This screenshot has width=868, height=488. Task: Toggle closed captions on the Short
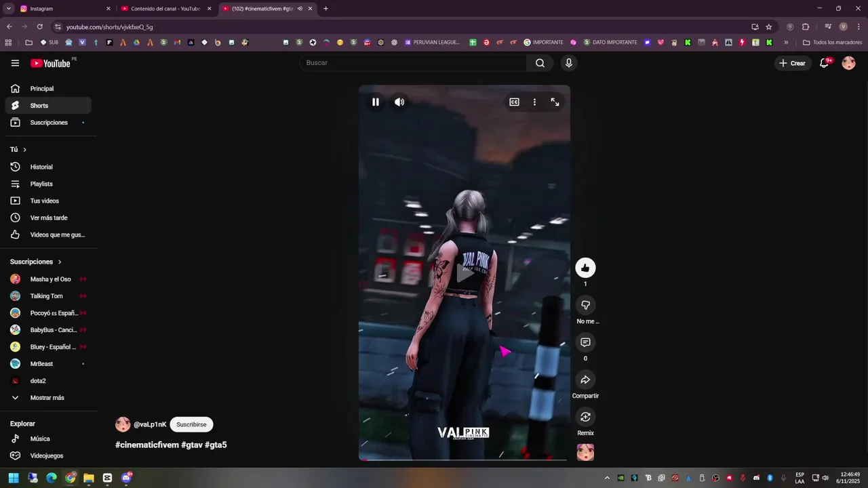point(515,102)
